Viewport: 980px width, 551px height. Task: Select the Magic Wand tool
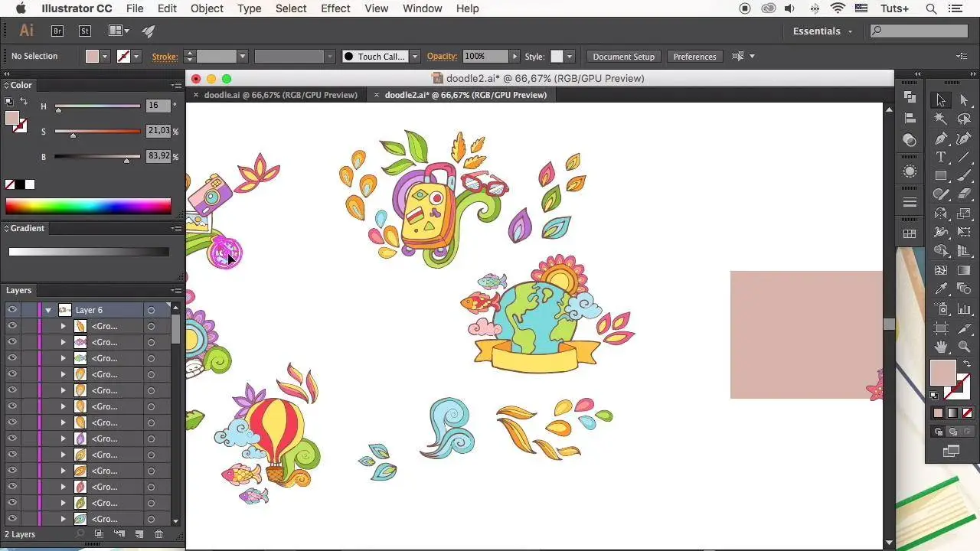(x=941, y=119)
